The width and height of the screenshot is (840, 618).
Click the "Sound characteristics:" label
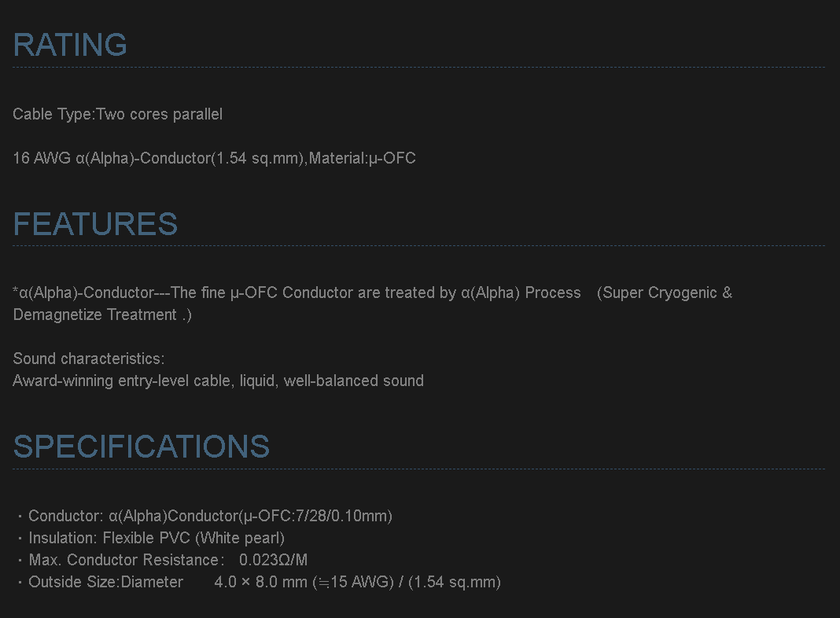[x=89, y=359]
